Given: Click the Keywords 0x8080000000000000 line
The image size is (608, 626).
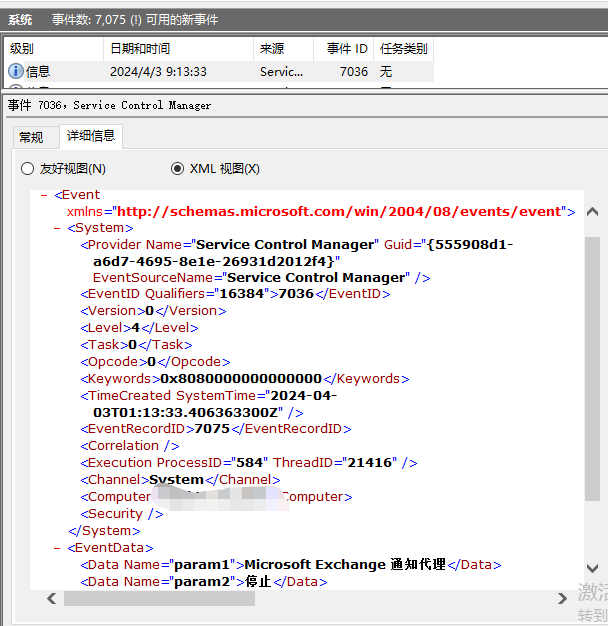Looking at the screenshot, I should click(x=245, y=379).
